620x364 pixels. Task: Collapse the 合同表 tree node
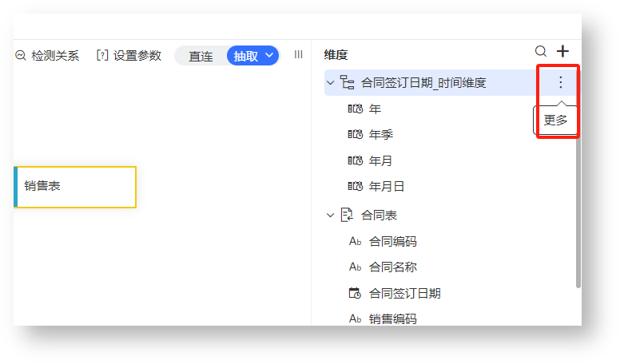[331, 216]
